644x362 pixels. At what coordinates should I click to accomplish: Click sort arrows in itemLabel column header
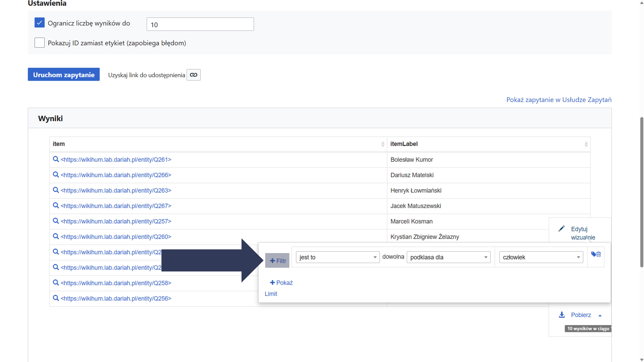point(586,144)
